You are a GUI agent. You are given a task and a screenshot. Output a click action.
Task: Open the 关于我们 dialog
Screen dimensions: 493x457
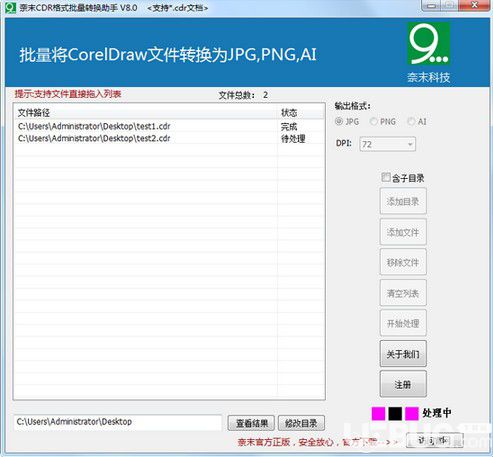pos(403,354)
